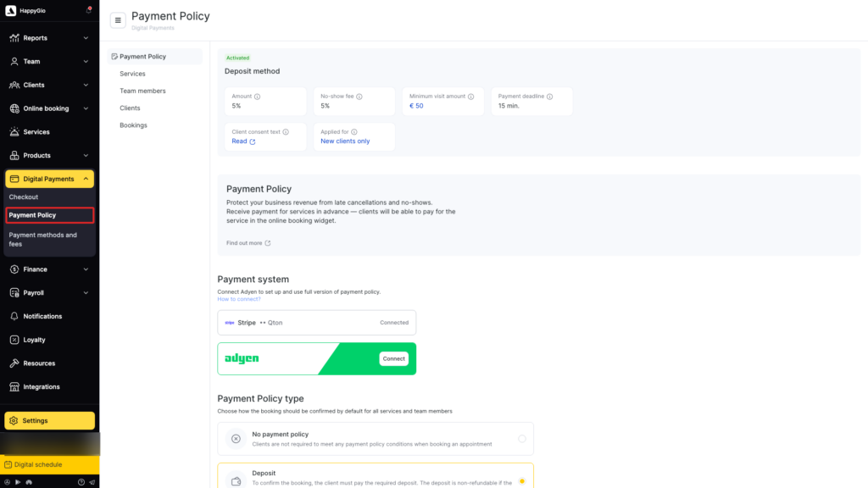Click the New clients only link
Image resolution: width=868 pixels, height=488 pixels.
tap(345, 141)
